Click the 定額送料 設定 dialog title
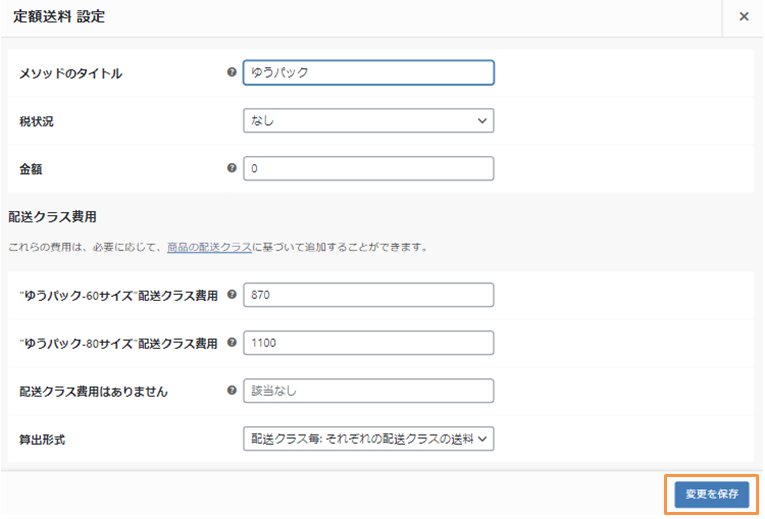 point(59,17)
